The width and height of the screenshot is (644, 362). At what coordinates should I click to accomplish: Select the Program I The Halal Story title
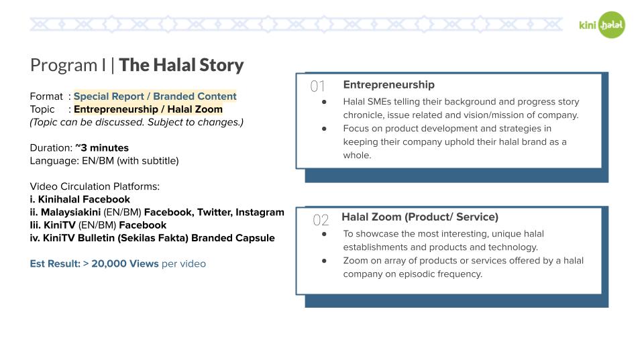[x=137, y=65]
